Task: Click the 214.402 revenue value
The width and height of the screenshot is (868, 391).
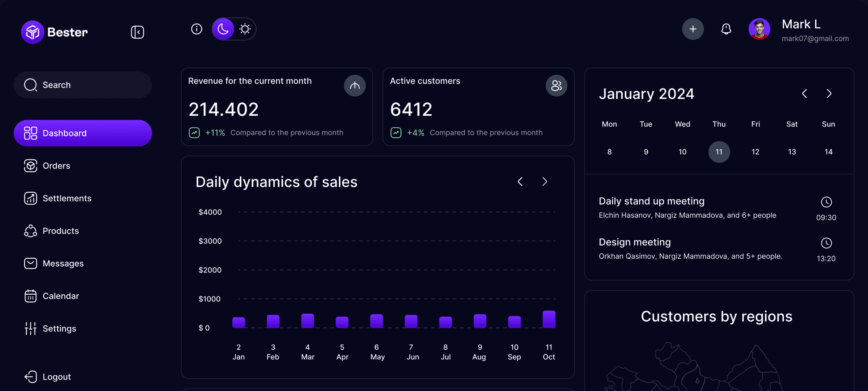Action: click(x=224, y=109)
